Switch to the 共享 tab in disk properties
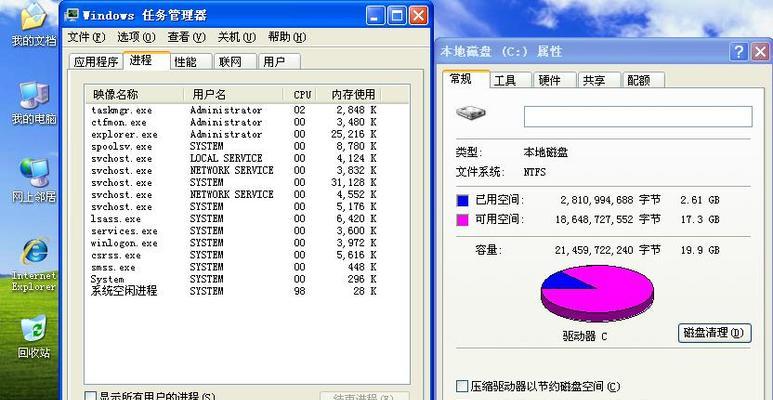This screenshot has height=400, width=773. pos(599,80)
